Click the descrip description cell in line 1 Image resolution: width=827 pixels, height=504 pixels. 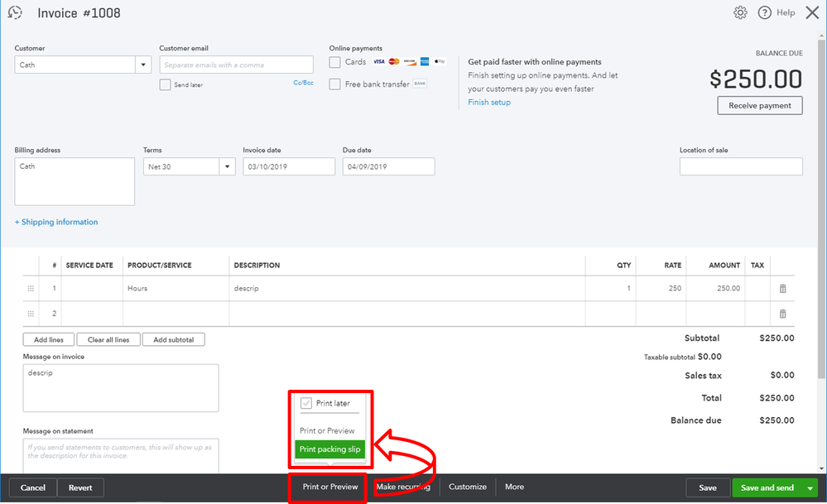tap(407, 288)
